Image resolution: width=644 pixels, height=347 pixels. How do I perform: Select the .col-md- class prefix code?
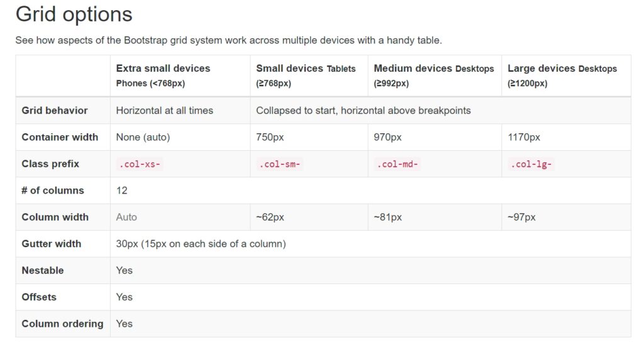397,165
